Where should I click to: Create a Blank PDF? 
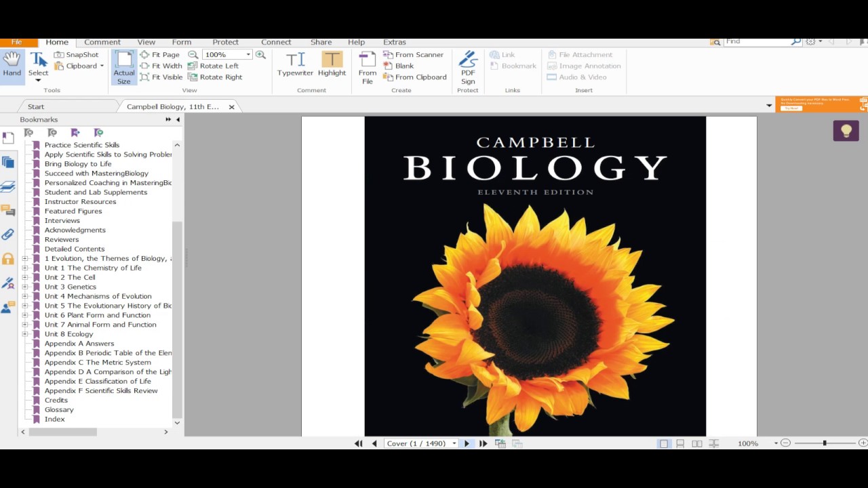click(399, 66)
